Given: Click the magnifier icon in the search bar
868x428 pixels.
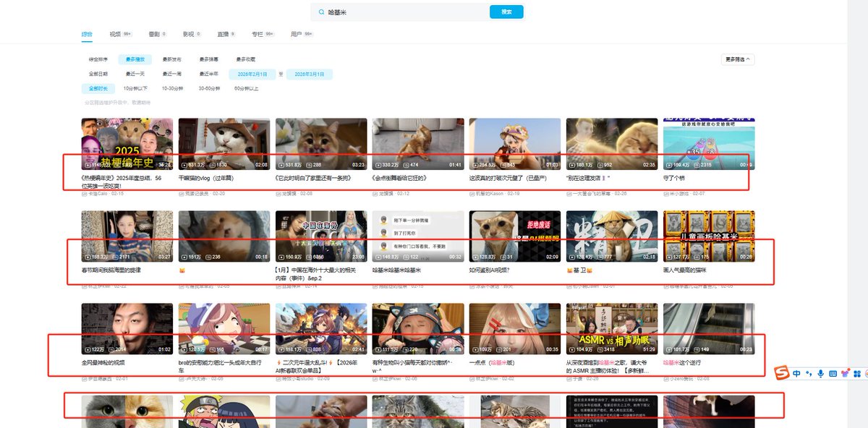Looking at the screenshot, I should click(x=321, y=12).
